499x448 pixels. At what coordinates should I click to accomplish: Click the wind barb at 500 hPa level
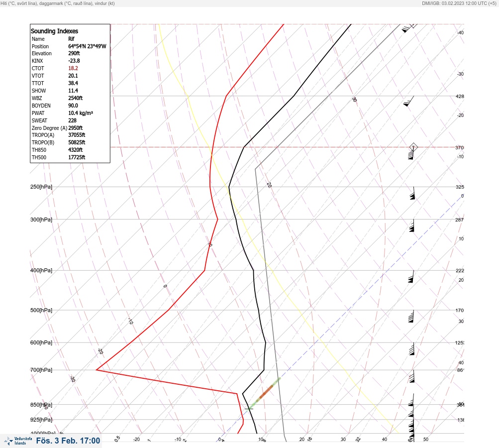pos(411,316)
